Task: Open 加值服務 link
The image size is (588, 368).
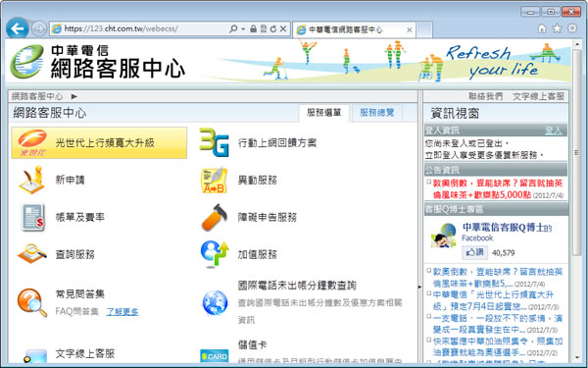Action: click(x=258, y=254)
